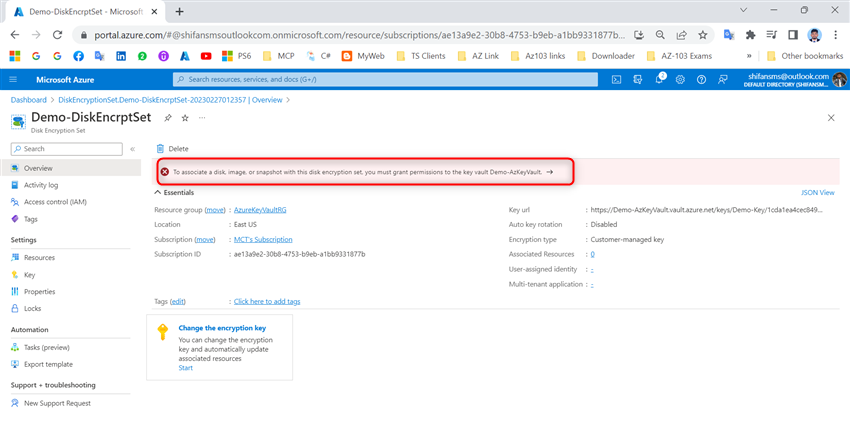The image size is (850, 446).
Task: Open browser zoom magnifier icon
Action: tap(660, 35)
